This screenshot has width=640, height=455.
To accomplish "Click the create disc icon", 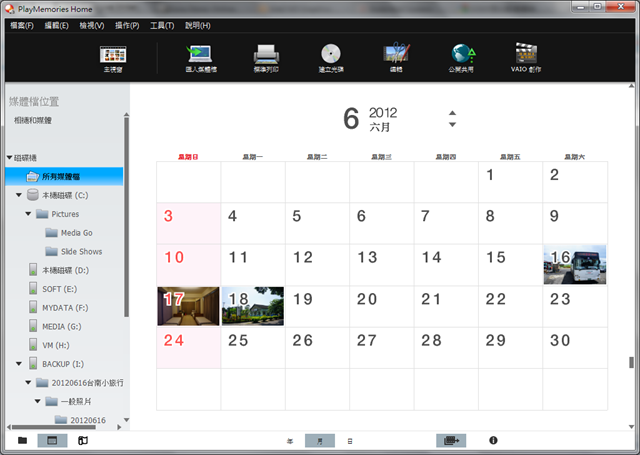I will 331,53.
